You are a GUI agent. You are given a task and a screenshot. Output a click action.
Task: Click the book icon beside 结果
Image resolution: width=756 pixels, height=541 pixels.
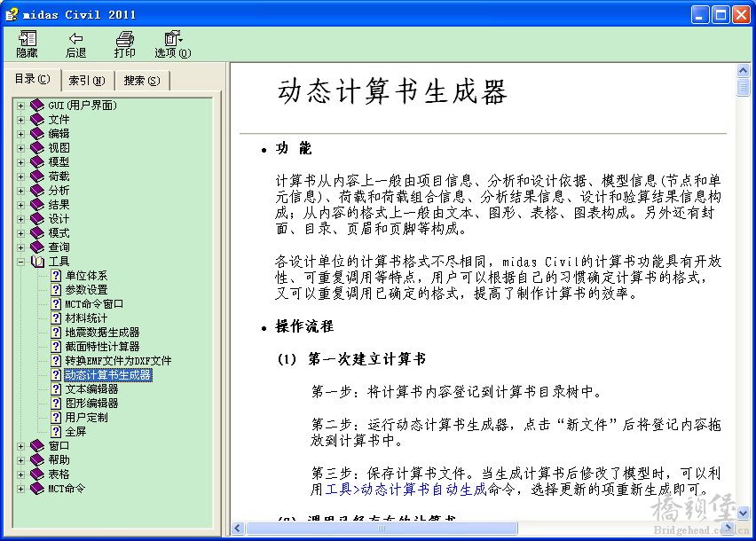coord(37,205)
